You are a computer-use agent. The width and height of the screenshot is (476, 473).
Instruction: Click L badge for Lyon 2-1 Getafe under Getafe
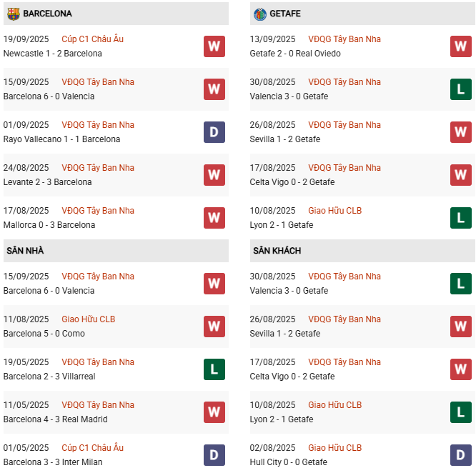pyautogui.click(x=461, y=218)
